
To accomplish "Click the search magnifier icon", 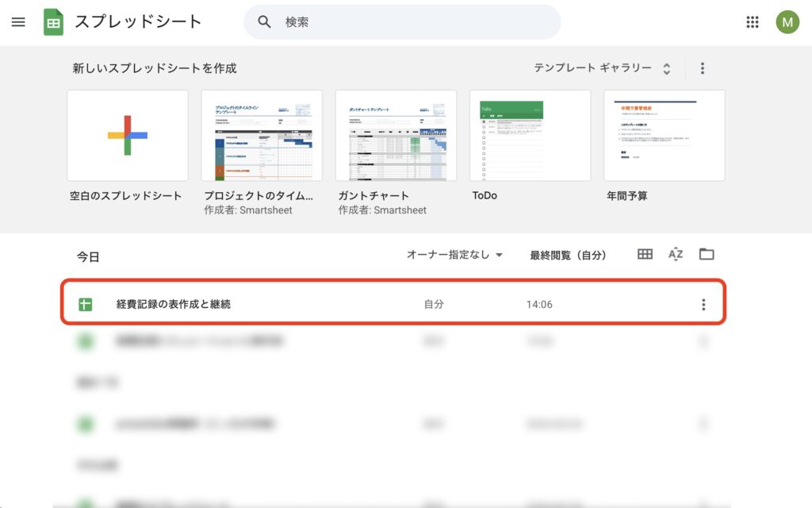I will click(x=265, y=22).
